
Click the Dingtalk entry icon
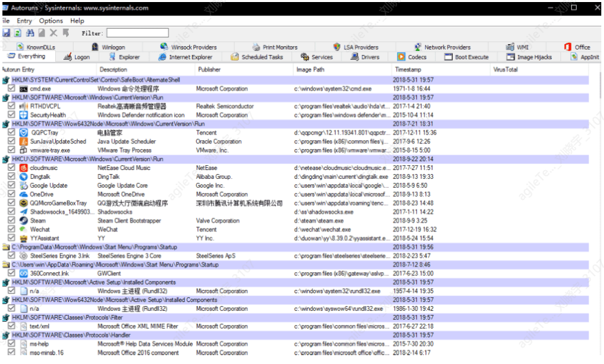point(23,176)
